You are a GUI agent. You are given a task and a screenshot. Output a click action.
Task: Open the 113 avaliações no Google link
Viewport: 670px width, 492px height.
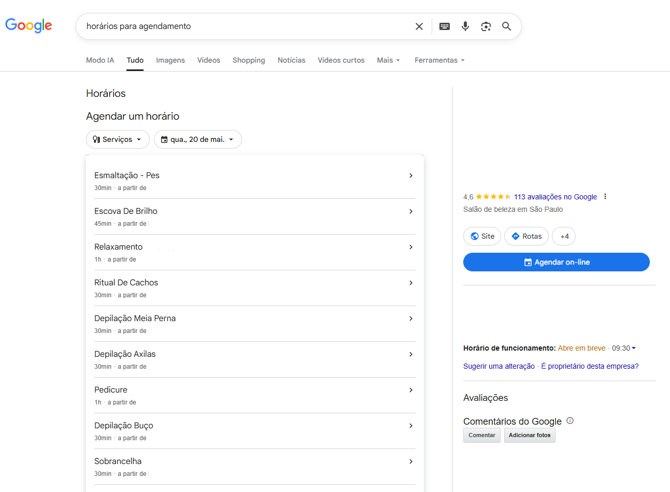pos(555,197)
